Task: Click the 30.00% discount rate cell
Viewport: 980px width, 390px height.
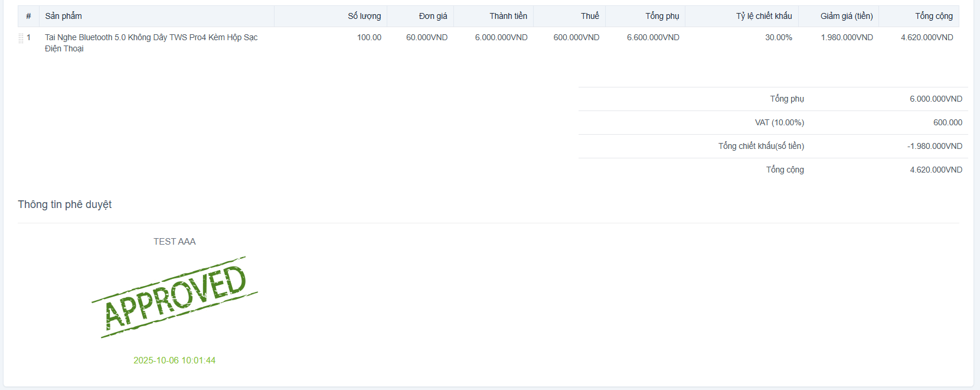Action: point(778,37)
